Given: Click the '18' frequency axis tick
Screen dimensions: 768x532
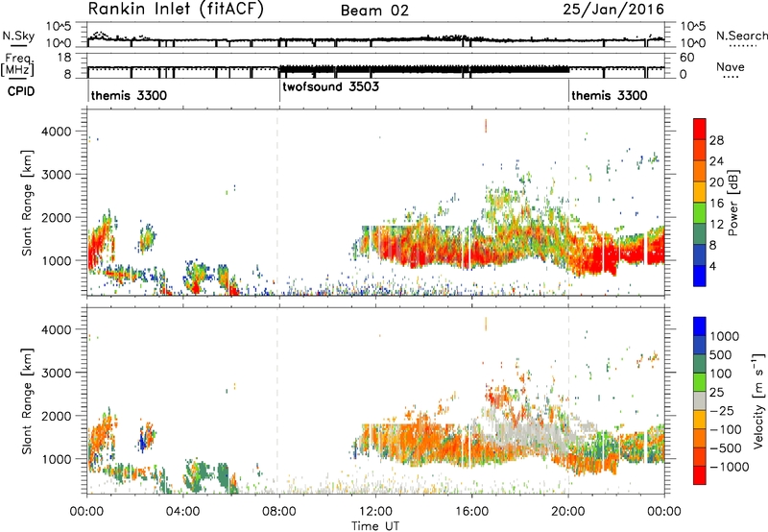Looking at the screenshot, I should coord(64,58).
